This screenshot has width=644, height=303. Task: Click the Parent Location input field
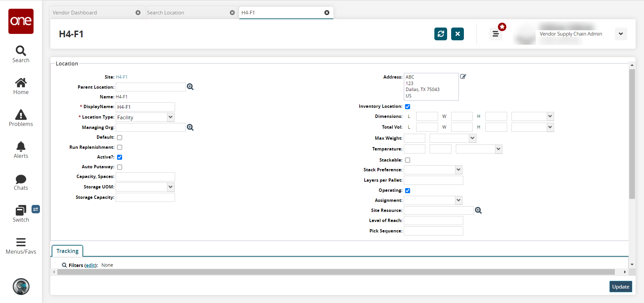point(151,87)
